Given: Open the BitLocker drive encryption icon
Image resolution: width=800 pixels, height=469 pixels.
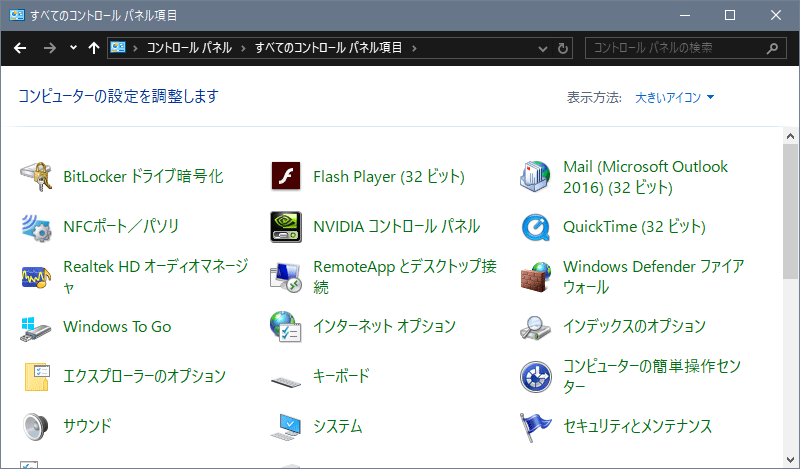Looking at the screenshot, I should click(x=36, y=177).
